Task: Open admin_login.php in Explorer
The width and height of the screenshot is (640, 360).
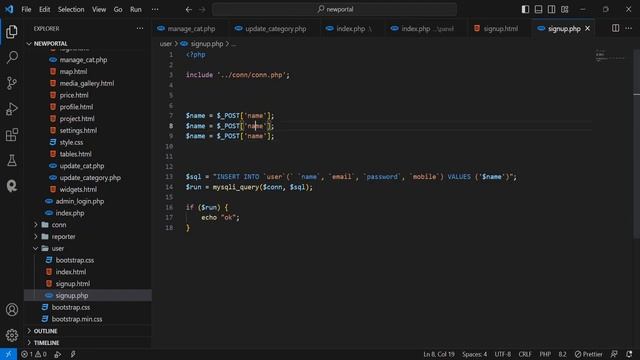Action: [x=80, y=201]
